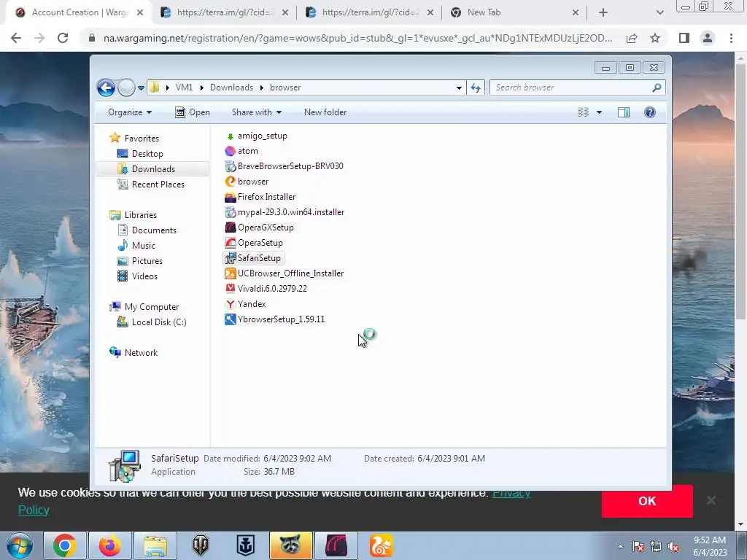The image size is (747, 560).
Task: Open Desktop in Favorites
Action: click(147, 154)
